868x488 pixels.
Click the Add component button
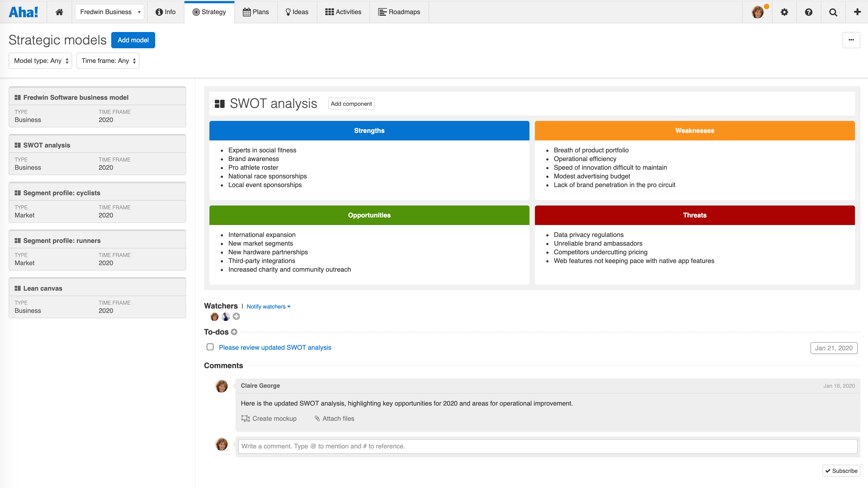(x=351, y=103)
